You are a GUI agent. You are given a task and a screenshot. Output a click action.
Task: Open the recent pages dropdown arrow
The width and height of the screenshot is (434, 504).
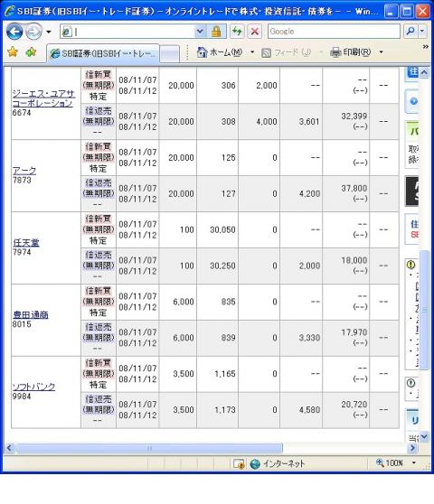(49, 32)
